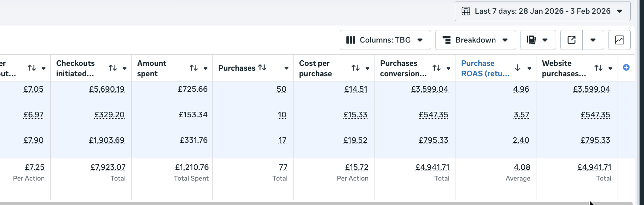The height and width of the screenshot is (205, 644).
Task: Open Purchases column options caret
Action: [x=286, y=68]
